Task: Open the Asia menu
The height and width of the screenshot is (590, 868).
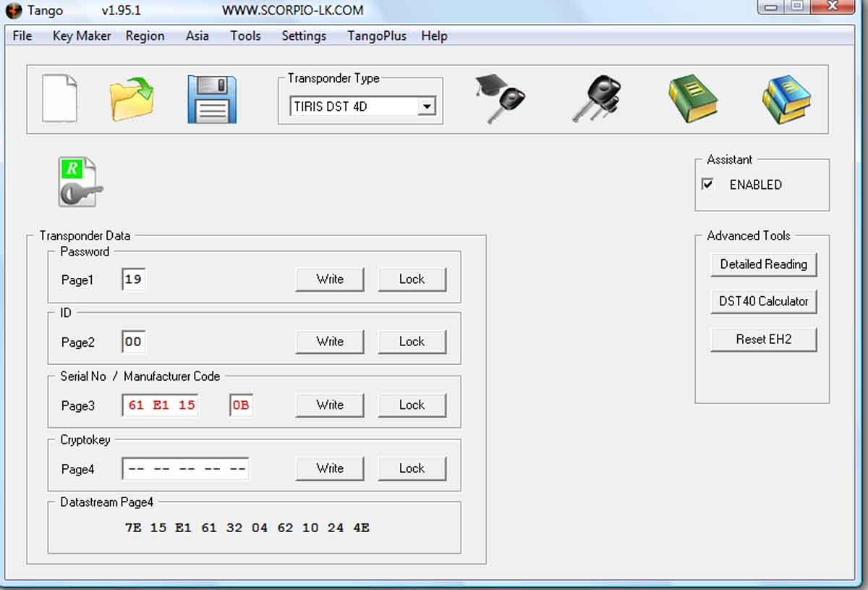Action: 197,35
